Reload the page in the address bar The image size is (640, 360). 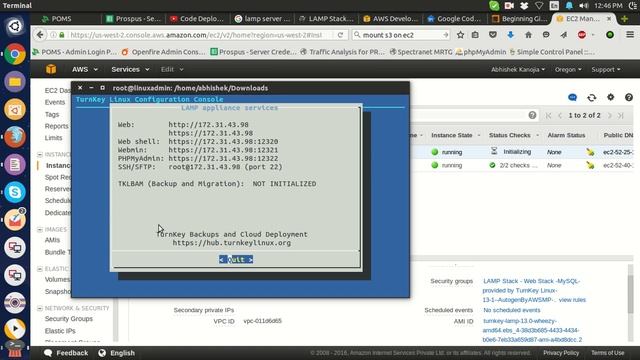[x=340, y=35]
